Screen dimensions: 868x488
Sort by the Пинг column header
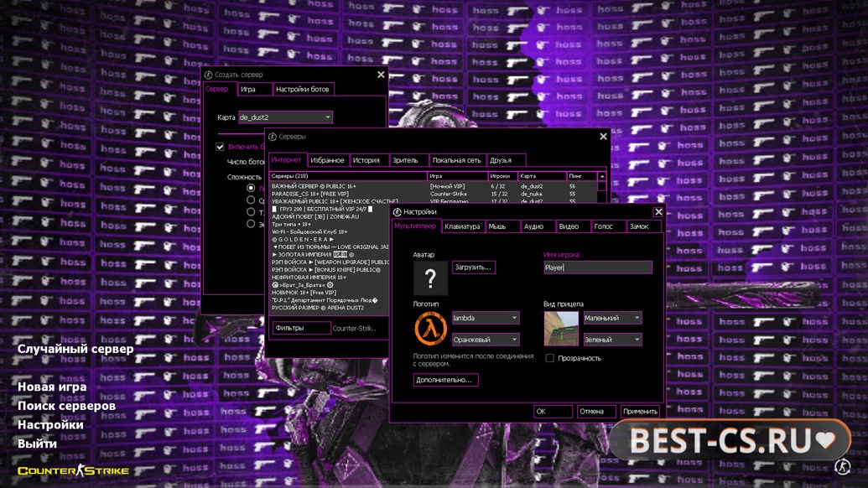pyautogui.click(x=582, y=176)
